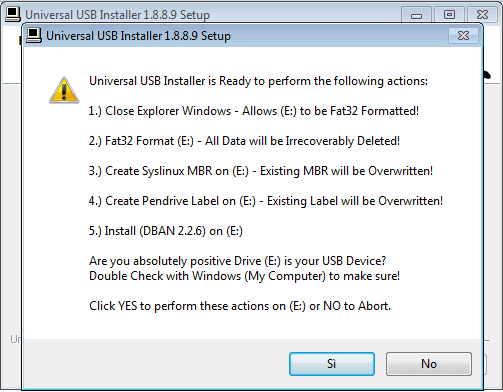Close the confirmation dialog with its X
The image size is (503, 392).
(x=463, y=35)
